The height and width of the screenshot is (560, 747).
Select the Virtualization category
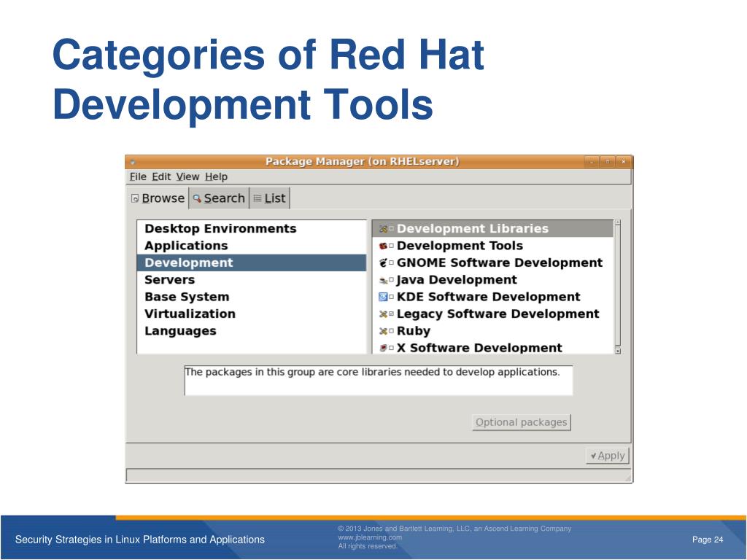252,314
